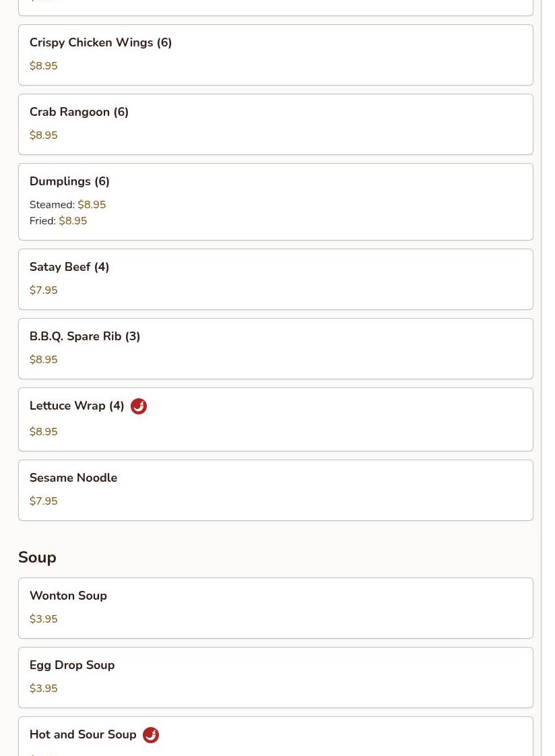Open the Crab Rangoon (6) menu card
Screen dimensions: 555x756
(275, 125)
